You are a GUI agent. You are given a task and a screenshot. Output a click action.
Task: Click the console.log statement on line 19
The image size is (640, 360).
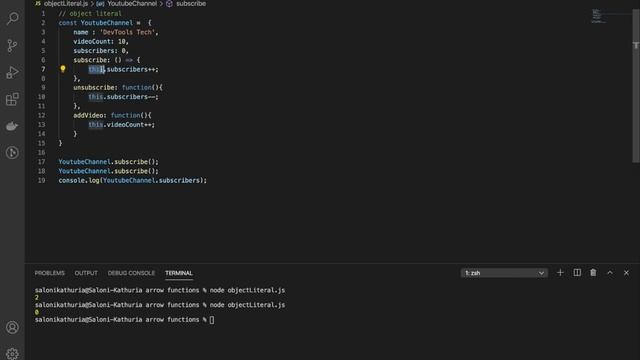[x=133, y=180]
